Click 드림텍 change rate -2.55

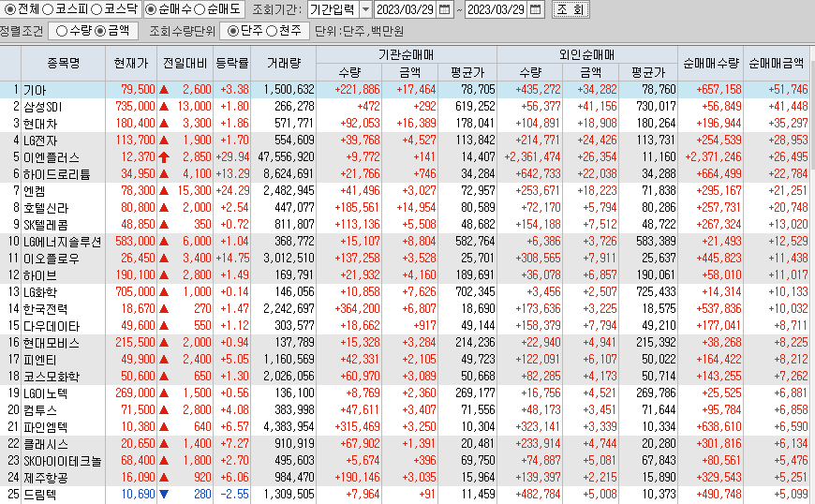[234, 494]
